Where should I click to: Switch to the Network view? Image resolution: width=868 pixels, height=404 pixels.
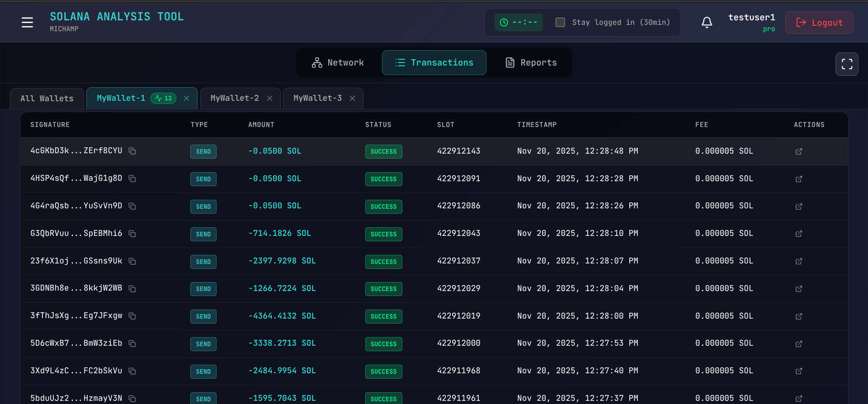[x=338, y=62]
